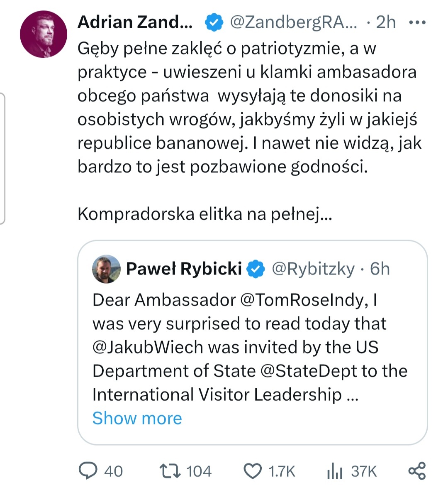Click the Adrian Zand... display name
This screenshot has width=448, height=490.
(x=135, y=22)
